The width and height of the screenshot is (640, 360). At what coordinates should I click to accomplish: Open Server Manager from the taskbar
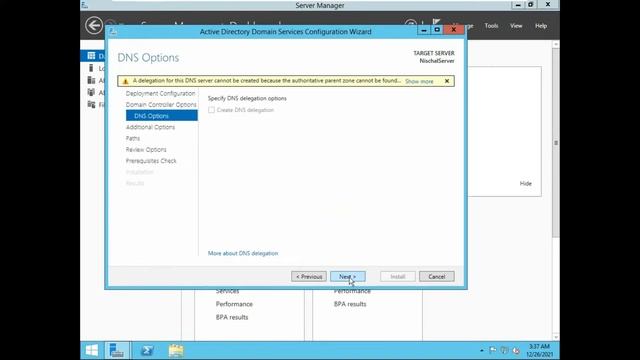(116, 350)
